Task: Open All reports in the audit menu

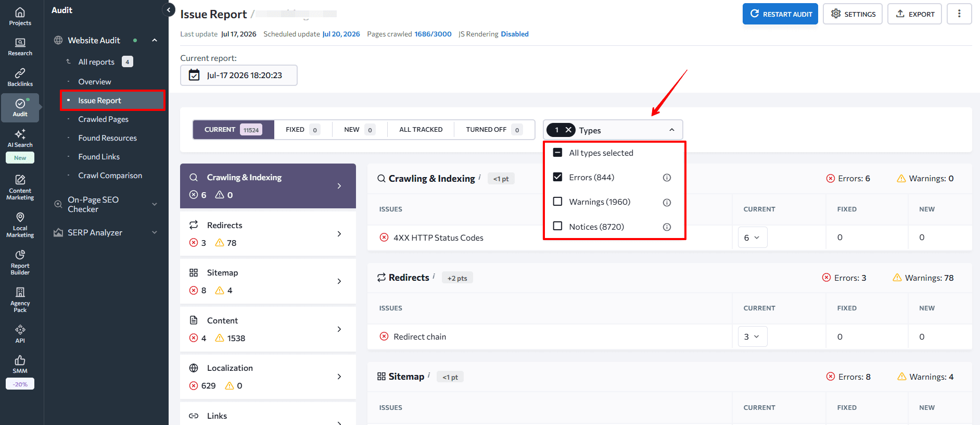Action: click(96, 62)
